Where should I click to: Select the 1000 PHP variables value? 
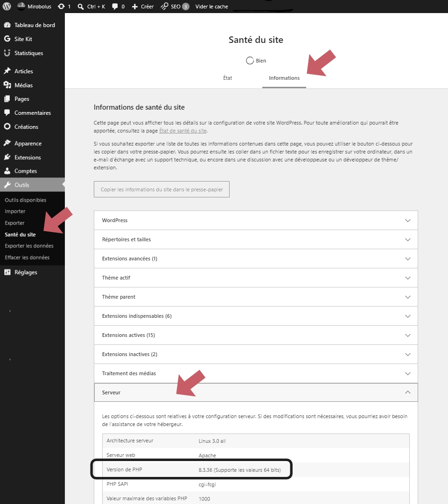pyautogui.click(x=204, y=499)
